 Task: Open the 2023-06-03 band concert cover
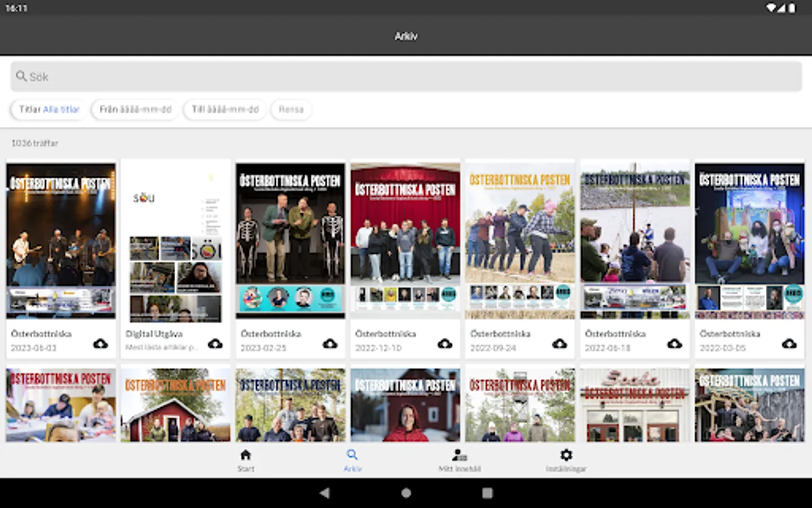click(x=61, y=241)
